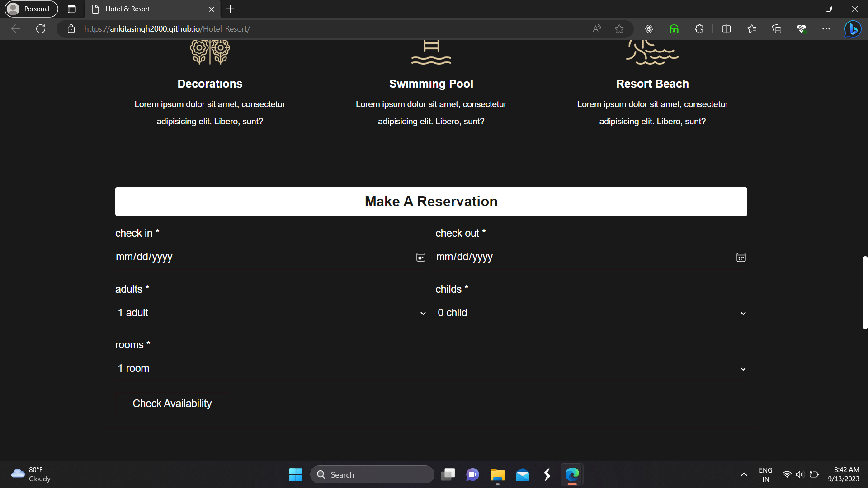Open a new browser tab
The image size is (868, 488).
(x=230, y=9)
